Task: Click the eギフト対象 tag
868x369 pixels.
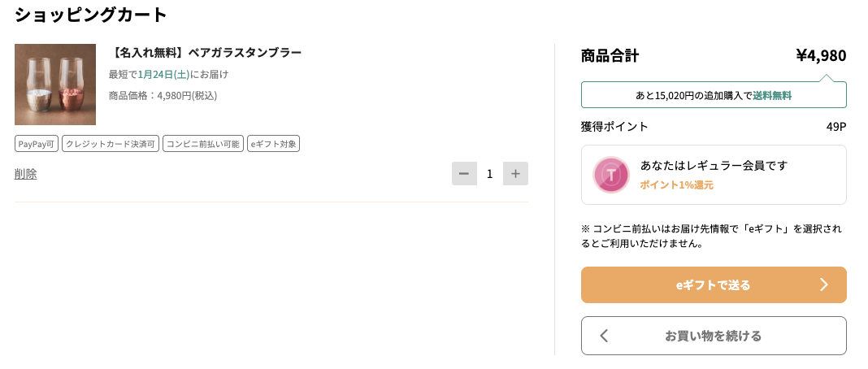Action: pos(273,144)
